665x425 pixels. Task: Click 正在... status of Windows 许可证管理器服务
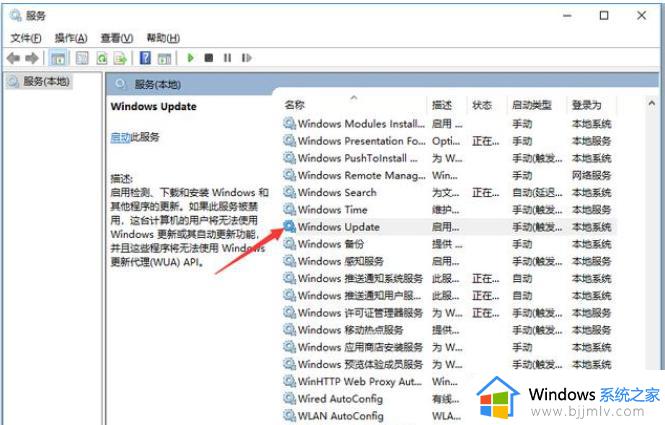(x=486, y=313)
